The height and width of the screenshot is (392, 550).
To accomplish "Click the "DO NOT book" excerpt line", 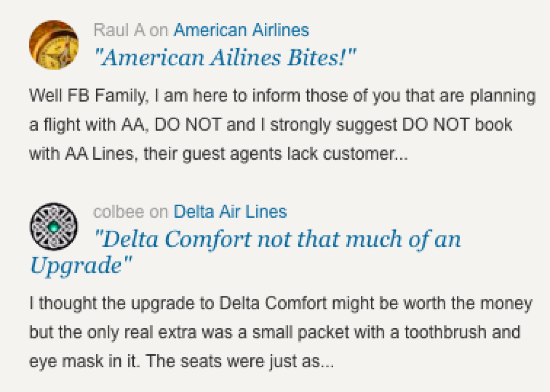I will click(270, 125).
